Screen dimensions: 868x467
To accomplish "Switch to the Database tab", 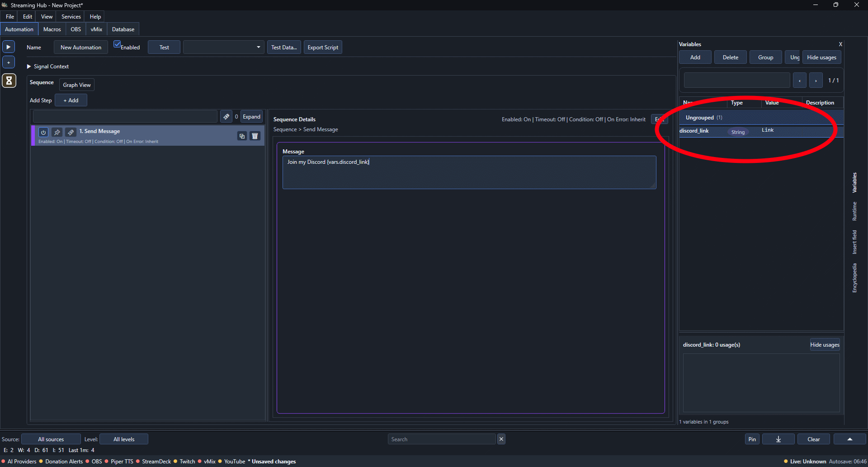I will click(x=123, y=29).
